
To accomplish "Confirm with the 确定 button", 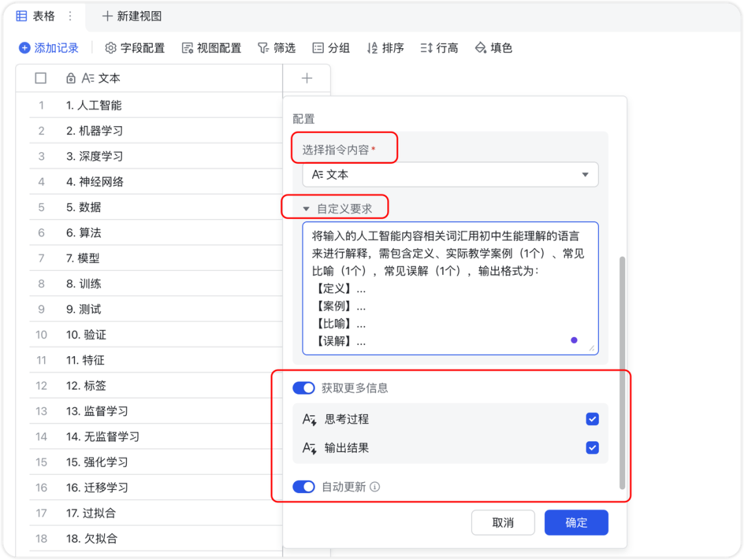I will (576, 523).
